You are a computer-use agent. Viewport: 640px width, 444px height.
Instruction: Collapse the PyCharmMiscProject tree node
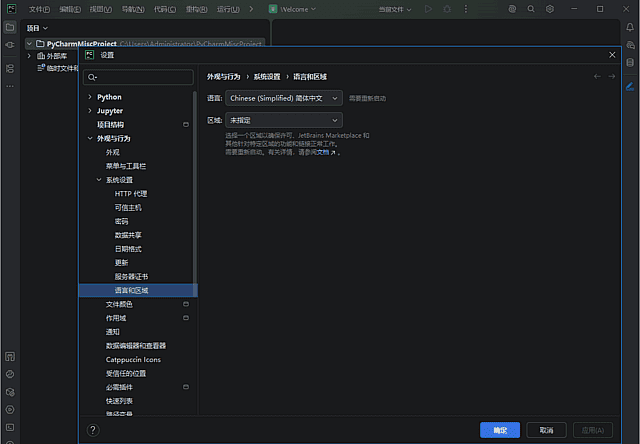[29, 43]
